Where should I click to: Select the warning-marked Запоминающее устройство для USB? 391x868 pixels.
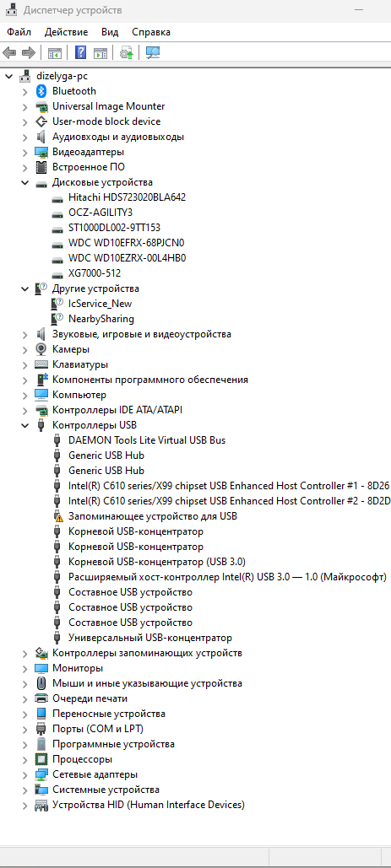(152, 516)
